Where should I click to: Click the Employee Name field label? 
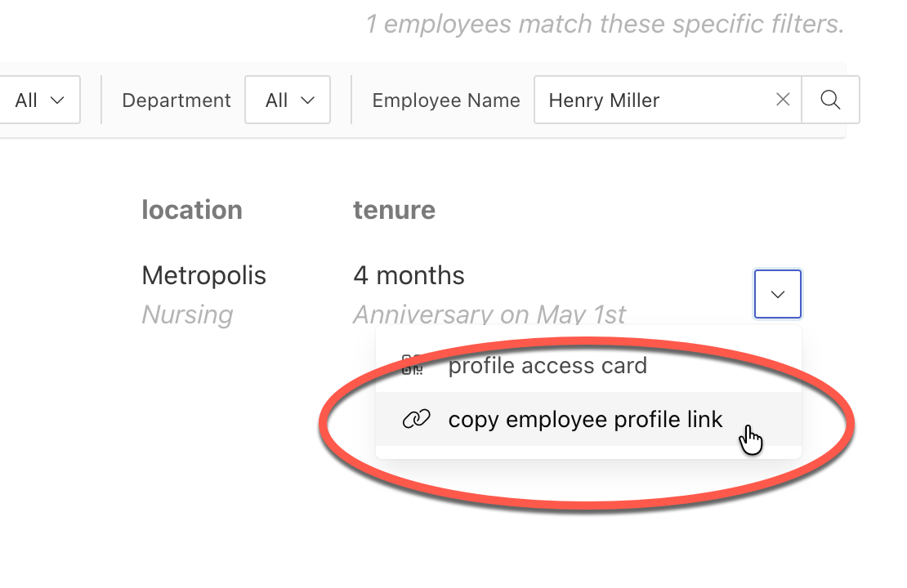tap(447, 100)
